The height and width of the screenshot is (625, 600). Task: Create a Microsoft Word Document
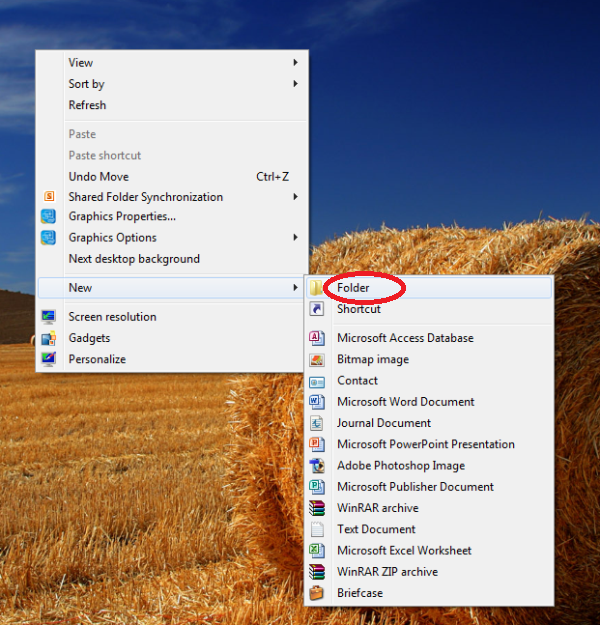pyautogui.click(x=429, y=402)
